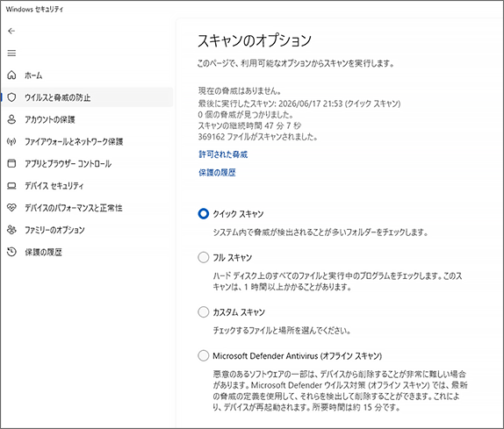
Task: Select the クイック スキャン radio button
Action: pos(203,213)
